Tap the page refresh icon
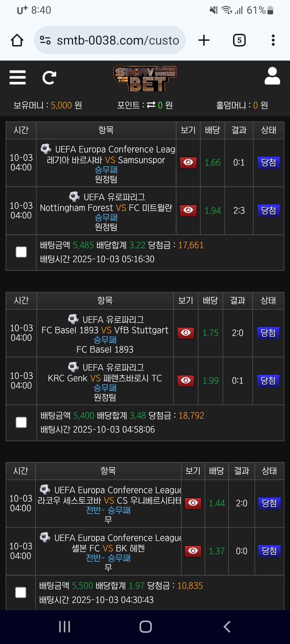The height and width of the screenshot is (644, 290). (49, 78)
